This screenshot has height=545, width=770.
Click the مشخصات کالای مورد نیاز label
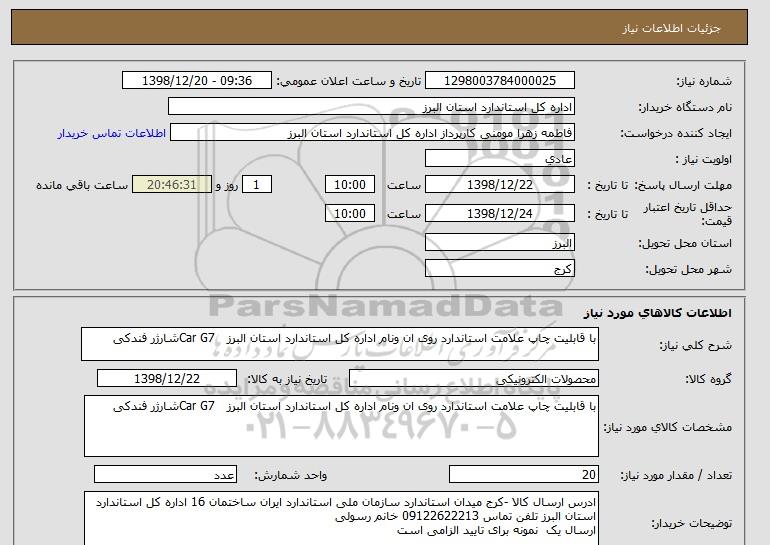coord(668,427)
